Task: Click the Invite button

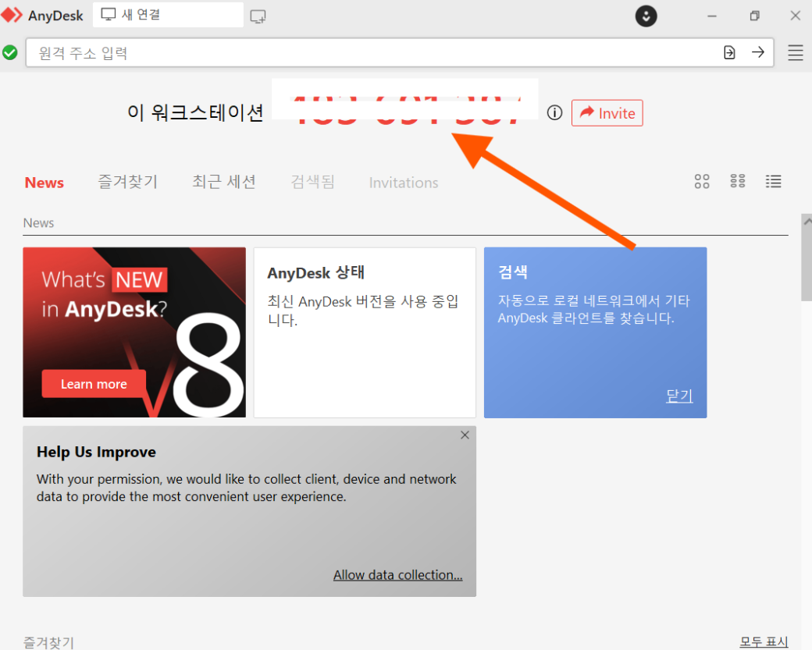Action: click(607, 113)
